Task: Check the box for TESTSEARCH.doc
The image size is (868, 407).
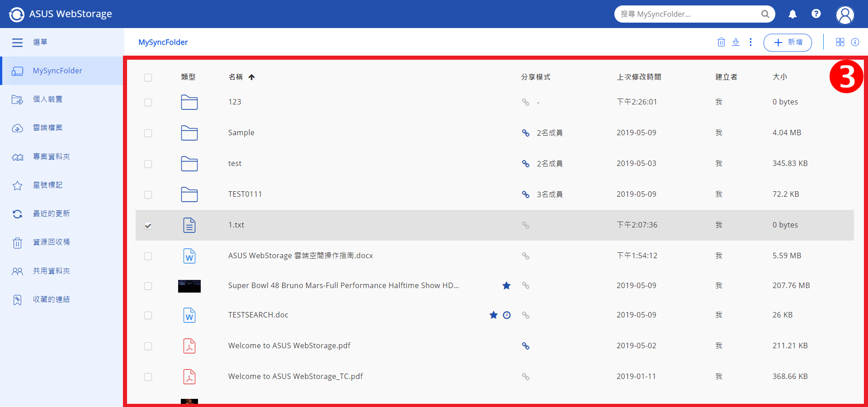Action: [x=148, y=316]
